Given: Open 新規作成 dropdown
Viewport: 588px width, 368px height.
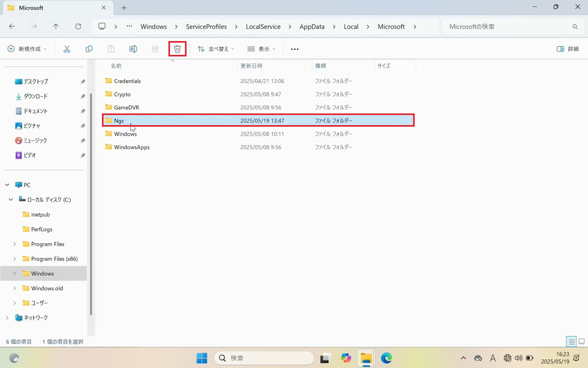Looking at the screenshot, I should point(27,49).
